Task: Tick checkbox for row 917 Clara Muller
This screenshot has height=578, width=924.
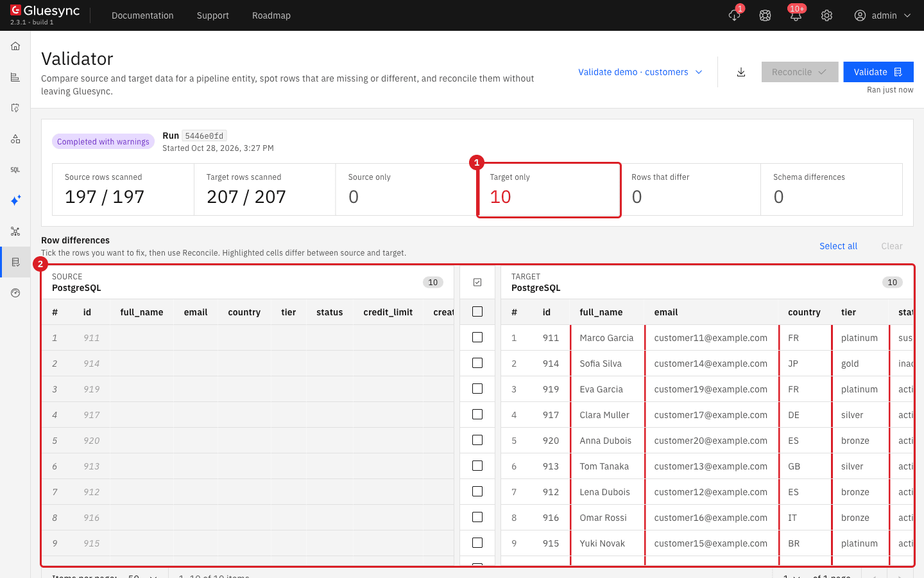Action: [477, 414]
